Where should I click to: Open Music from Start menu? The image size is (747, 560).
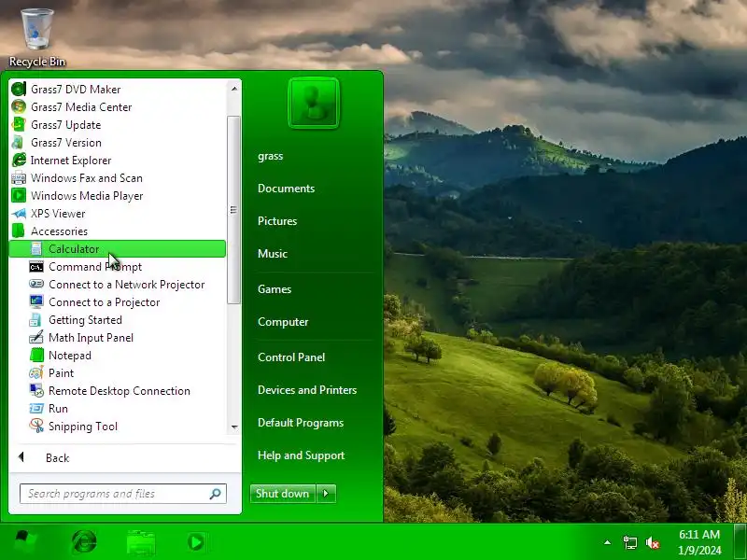272,253
